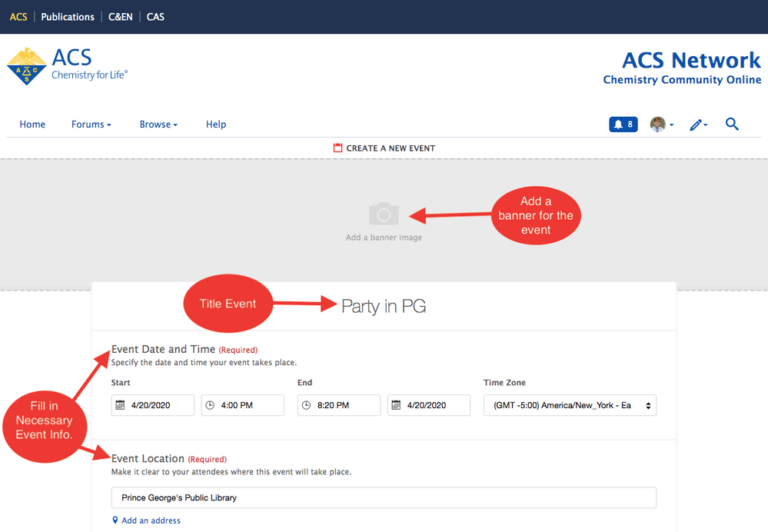Click the notifications bell badge
This screenshot has width=768, height=532.
[623, 125]
